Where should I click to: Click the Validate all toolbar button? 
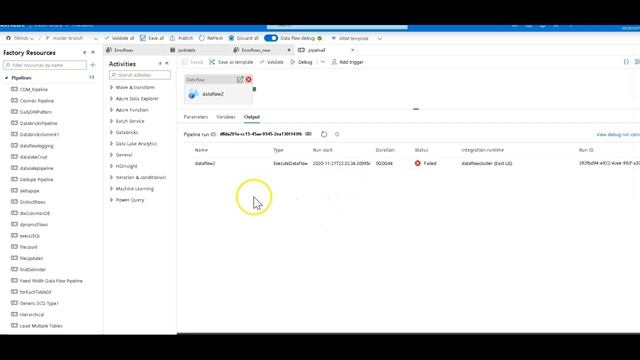point(119,38)
